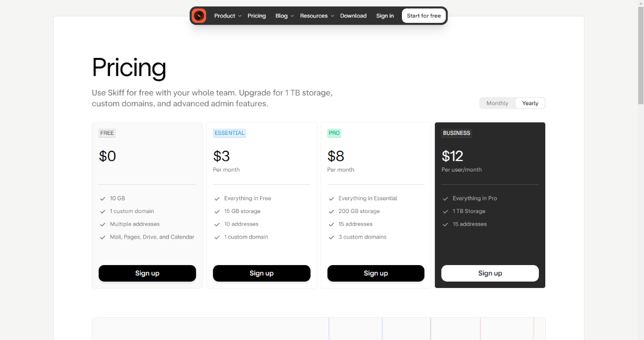The width and height of the screenshot is (644, 340).
Task: Sign up for the Pro plan
Action: coord(376,273)
